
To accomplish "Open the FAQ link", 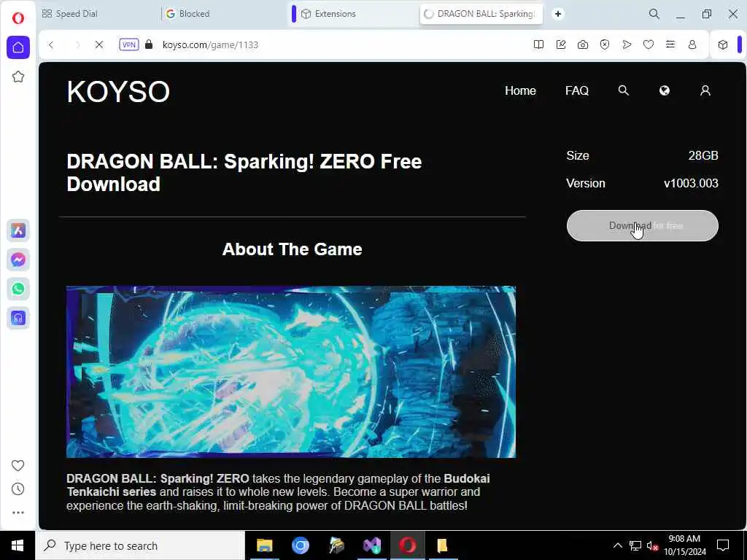I will (x=577, y=90).
